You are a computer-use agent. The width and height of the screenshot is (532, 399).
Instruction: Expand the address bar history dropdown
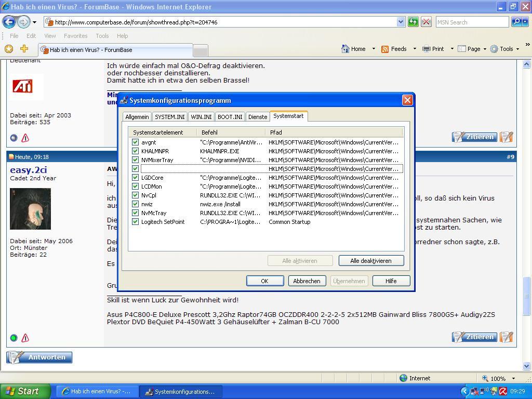(401, 22)
